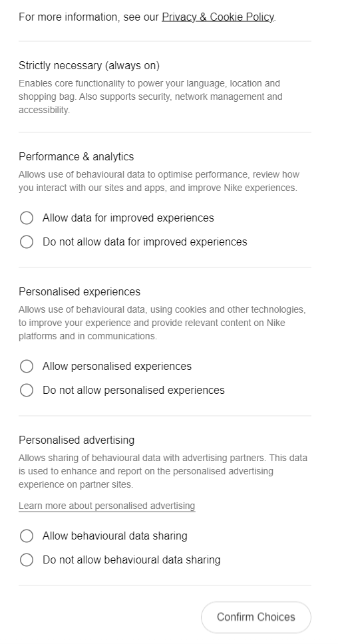The image size is (338, 644).
Task: Click the Personalised experiences section heading
Action: click(80, 291)
